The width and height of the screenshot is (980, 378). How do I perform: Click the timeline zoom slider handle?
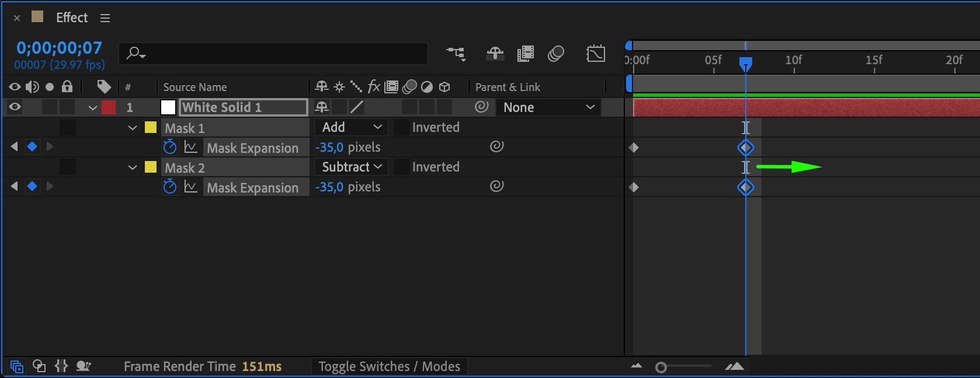point(661,367)
